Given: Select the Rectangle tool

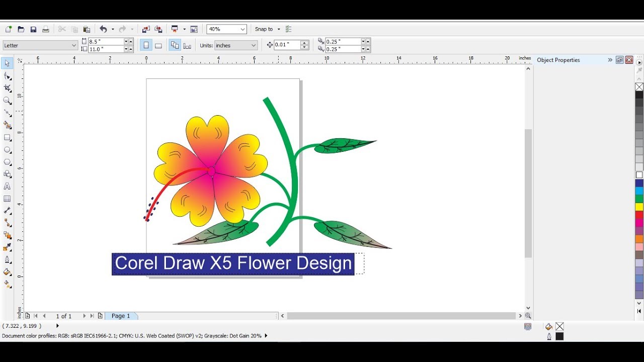Looking at the screenshot, I should click(7, 137).
